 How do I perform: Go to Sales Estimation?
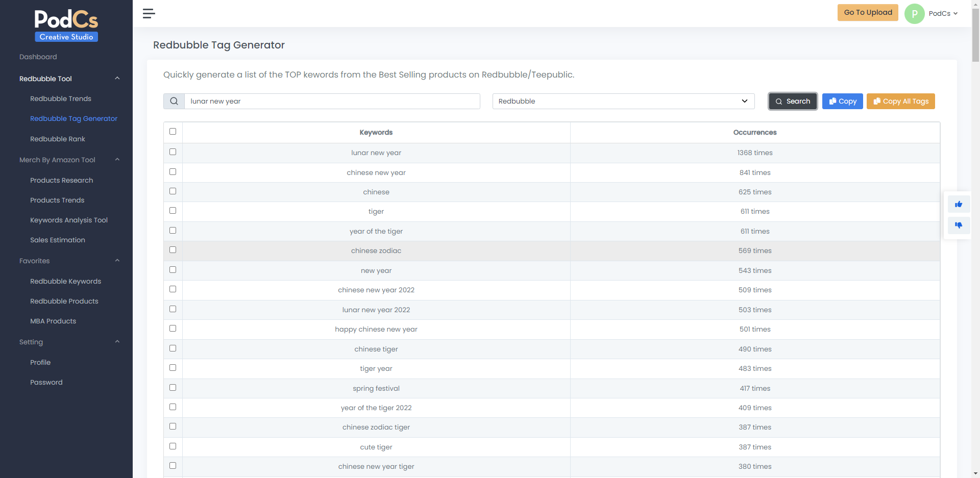coord(58,240)
